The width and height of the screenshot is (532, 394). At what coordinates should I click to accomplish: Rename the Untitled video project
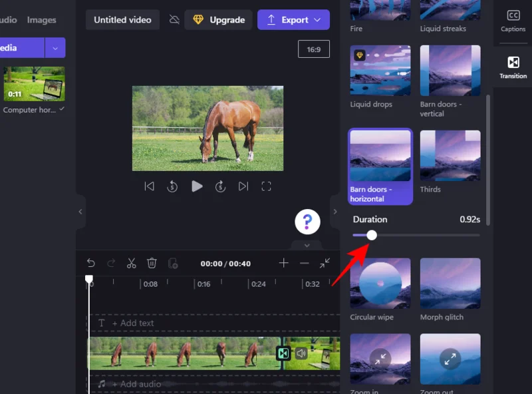coord(122,19)
